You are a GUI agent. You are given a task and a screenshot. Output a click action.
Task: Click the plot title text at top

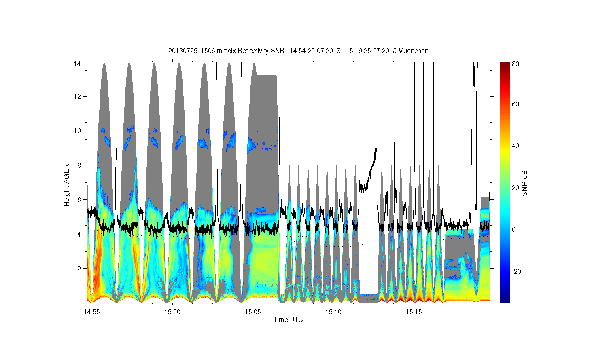click(298, 51)
